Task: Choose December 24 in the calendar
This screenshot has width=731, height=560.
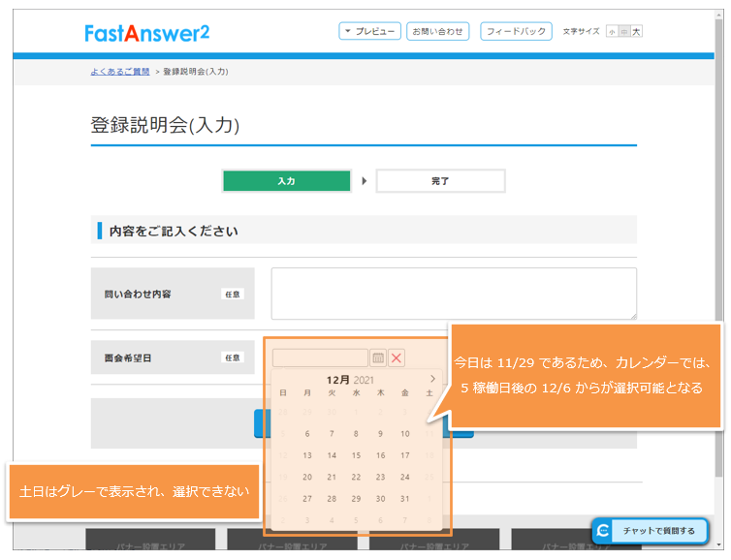Action: coord(404,477)
